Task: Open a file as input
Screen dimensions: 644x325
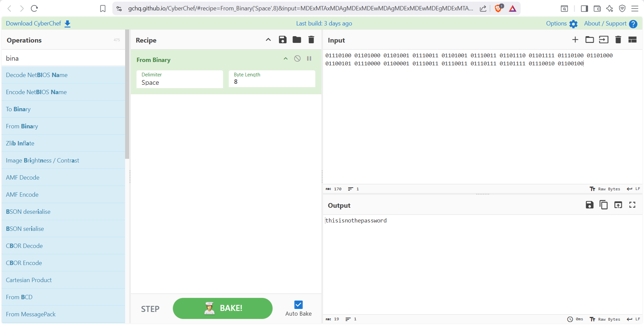Action: (x=590, y=40)
